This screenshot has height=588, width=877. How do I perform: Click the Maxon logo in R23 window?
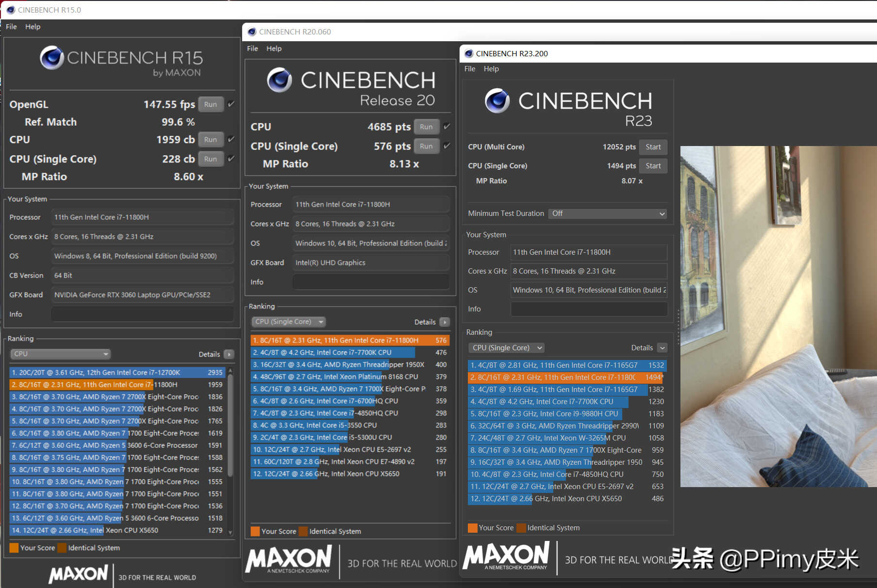(x=507, y=556)
